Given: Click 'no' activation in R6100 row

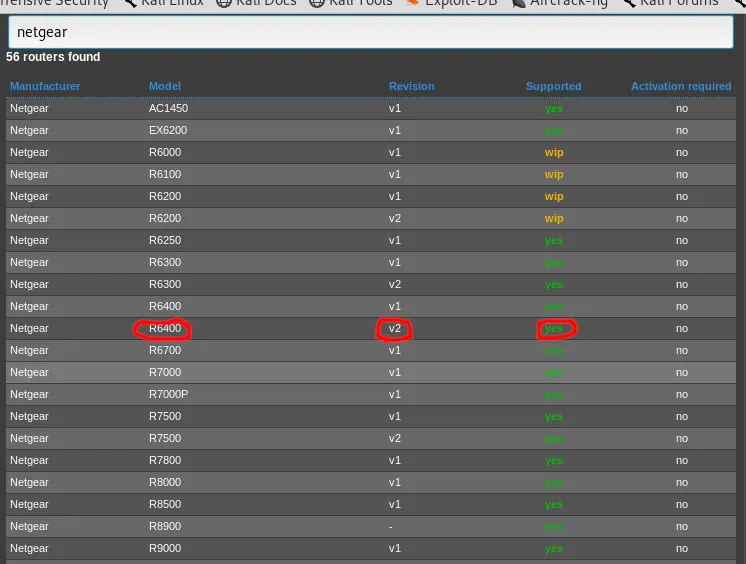Looking at the screenshot, I should pyautogui.click(x=682, y=174).
